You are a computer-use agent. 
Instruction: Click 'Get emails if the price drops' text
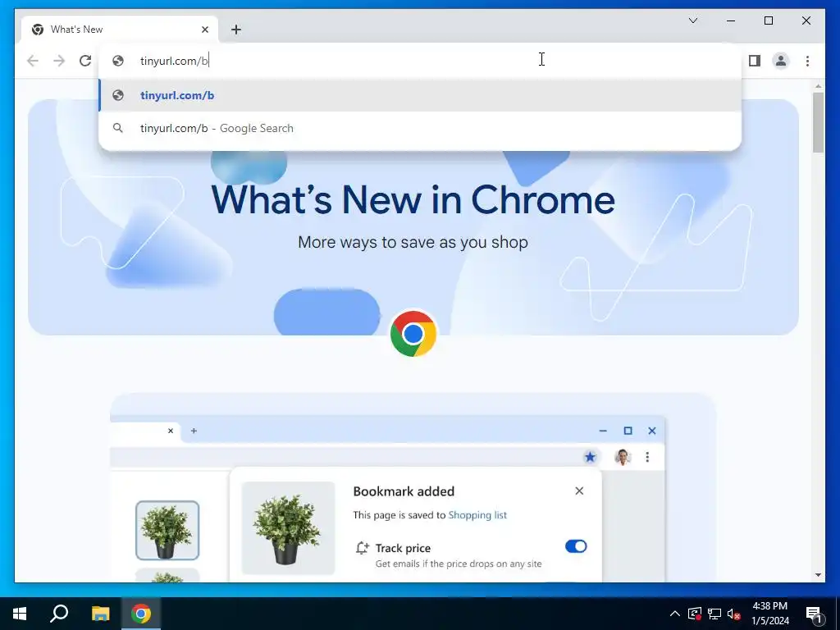(x=459, y=564)
